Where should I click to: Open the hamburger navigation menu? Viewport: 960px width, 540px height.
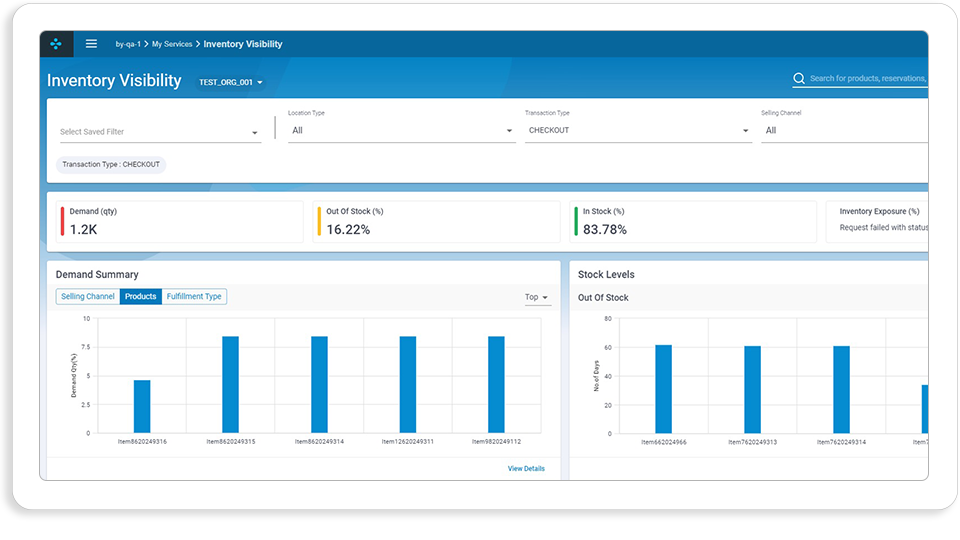pos(91,44)
